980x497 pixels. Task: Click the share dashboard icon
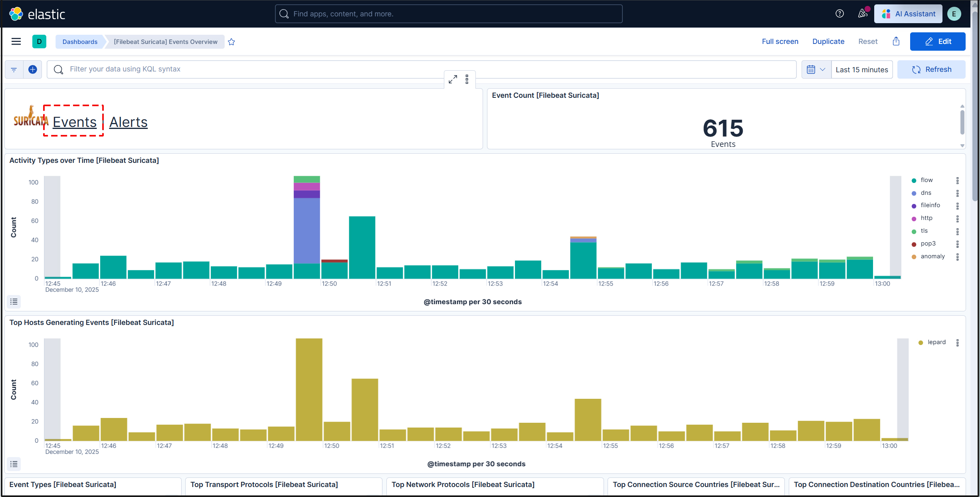point(896,42)
